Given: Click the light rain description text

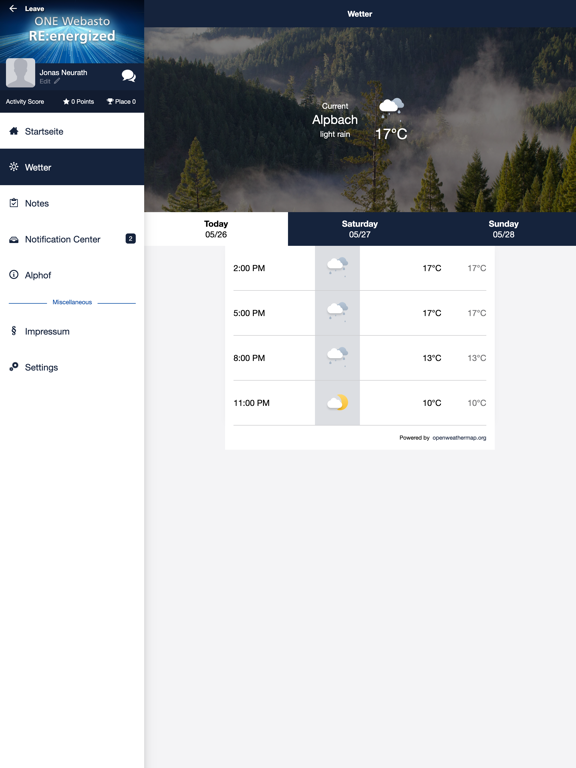Looking at the screenshot, I should [x=335, y=134].
